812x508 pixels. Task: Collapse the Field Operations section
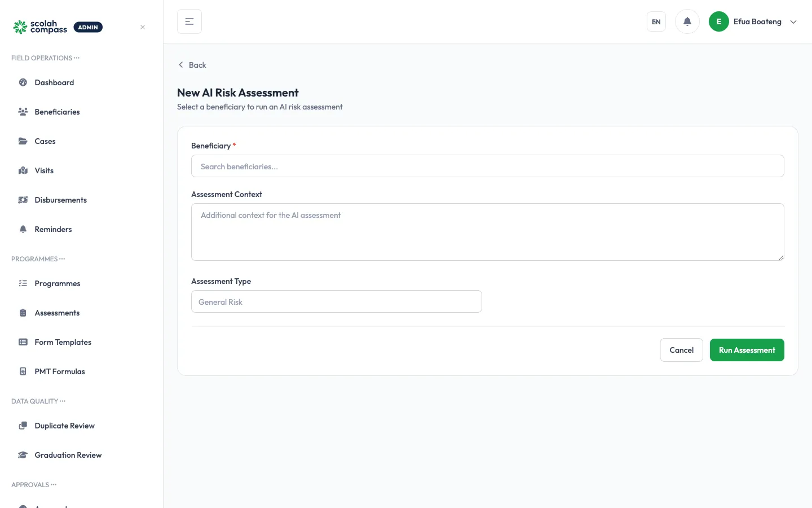(x=45, y=58)
